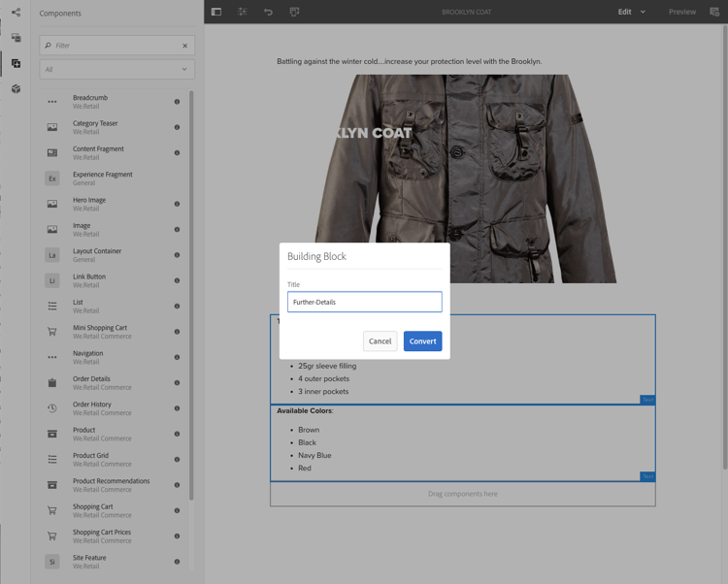Screen dimensions: 728x584
Task: Show info for Content Fragment
Action: click(x=177, y=152)
